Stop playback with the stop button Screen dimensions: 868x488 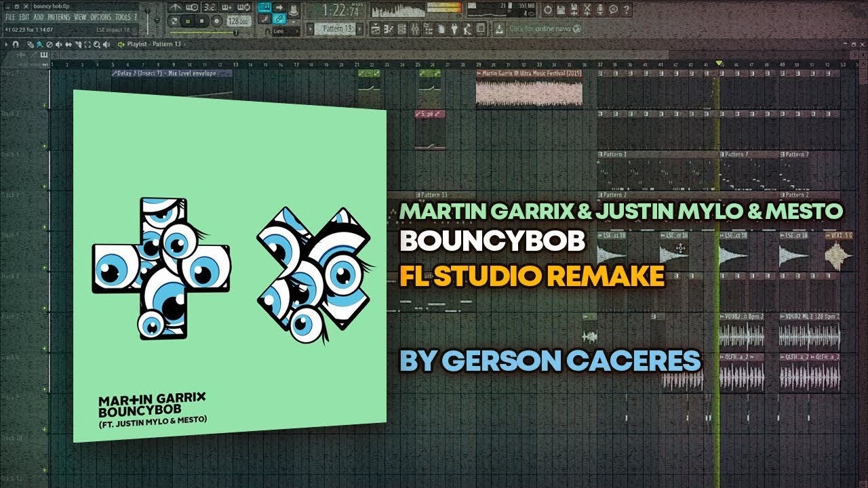click(x=201, y=21)
